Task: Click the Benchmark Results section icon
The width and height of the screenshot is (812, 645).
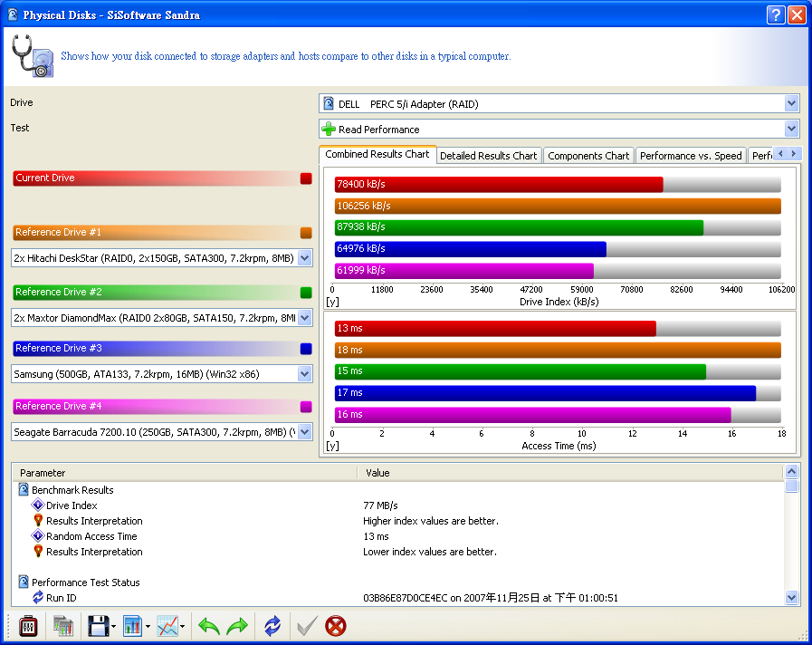Action: [x=24, y=489]
